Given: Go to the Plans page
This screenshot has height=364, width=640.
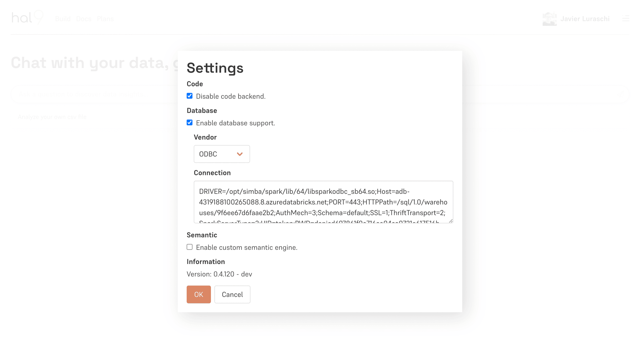Looking at the screenshot, I should [x=105, y=19].
